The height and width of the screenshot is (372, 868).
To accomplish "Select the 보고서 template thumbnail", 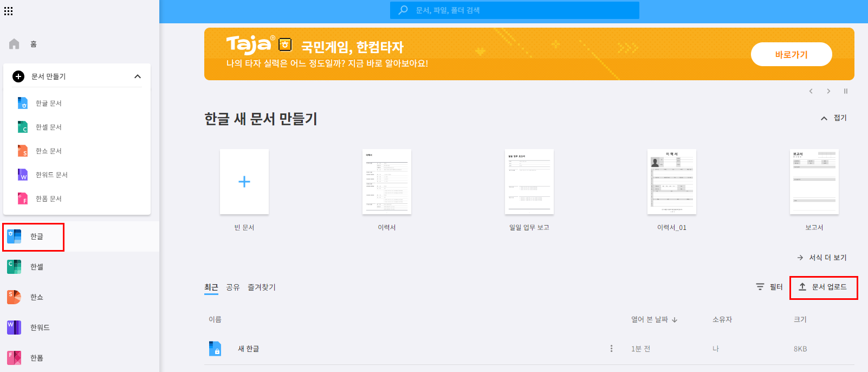I will [x=814, y=182].
